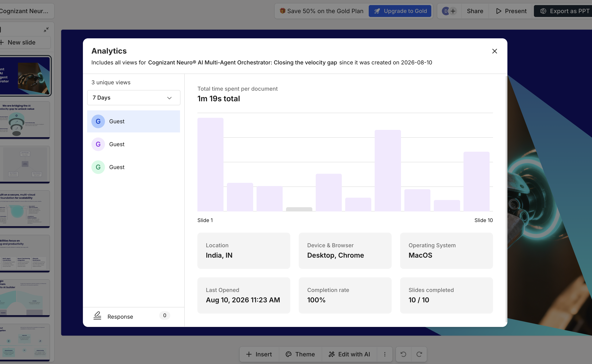
Task: Select the blue avatar Guest viewer
Action: [x=134, y=121]
